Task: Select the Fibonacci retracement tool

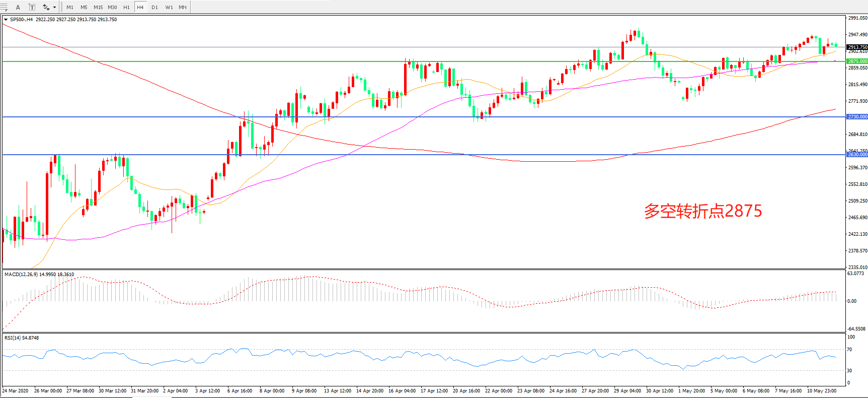Action: click(x=4, y=7)
